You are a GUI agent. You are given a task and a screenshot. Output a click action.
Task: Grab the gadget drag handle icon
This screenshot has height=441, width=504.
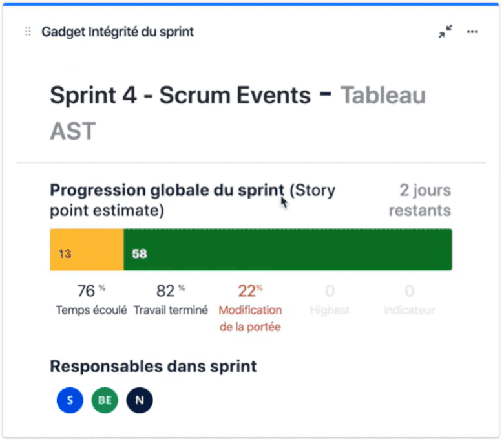[28, 32]
